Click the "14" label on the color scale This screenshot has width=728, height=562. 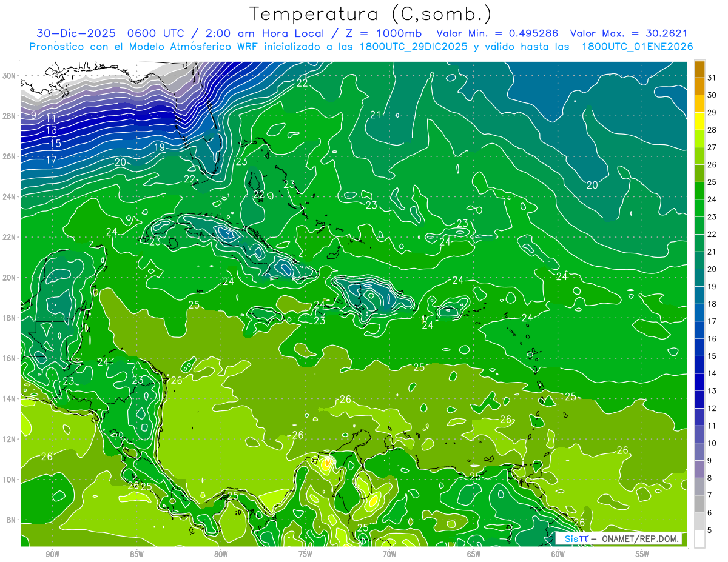[712, 373]
